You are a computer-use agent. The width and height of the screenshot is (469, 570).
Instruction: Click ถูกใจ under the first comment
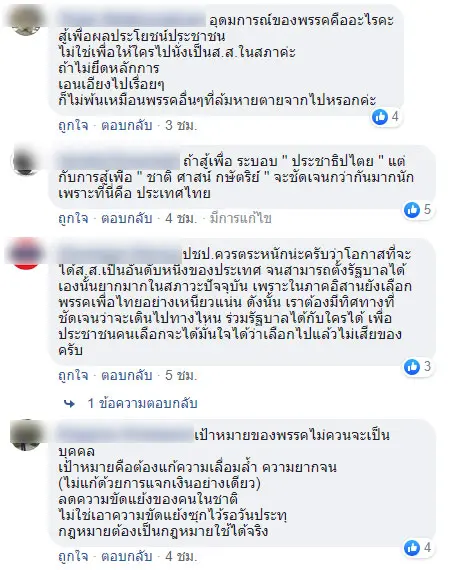click(x=73, y=125)
